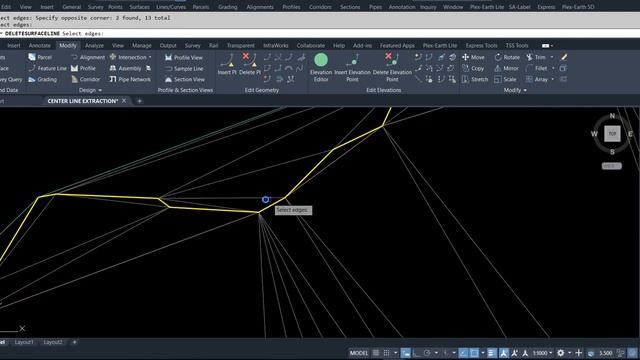The width and height of the screenshot is (640, 360).
Task: Select the Stretch tool
Action: pos(474,79)
